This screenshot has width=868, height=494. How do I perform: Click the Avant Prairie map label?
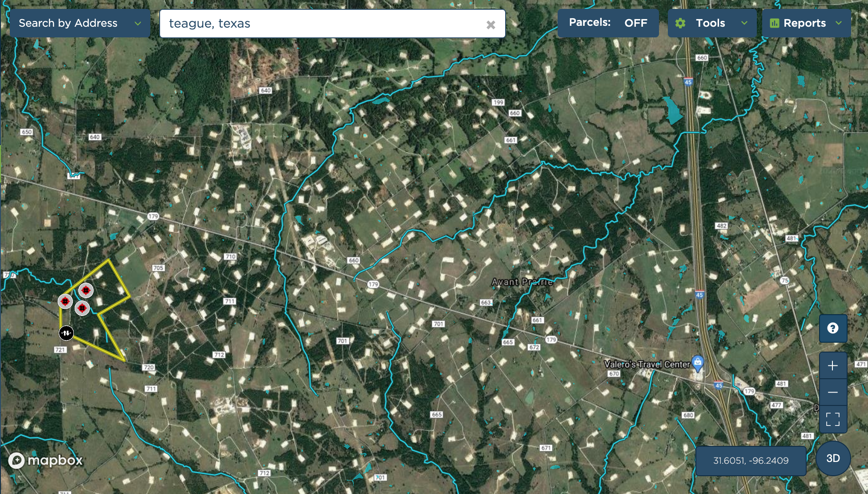[x=522, y=282]
